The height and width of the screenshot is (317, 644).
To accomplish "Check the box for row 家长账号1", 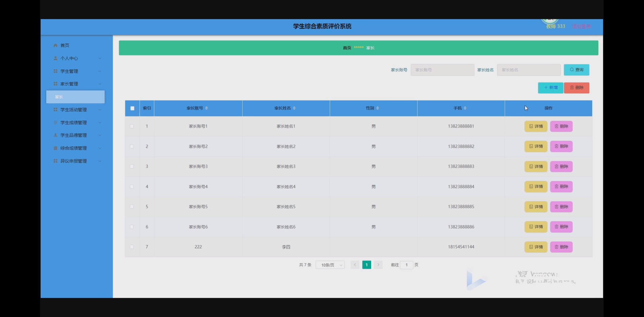I will click(x=132, y=126).
